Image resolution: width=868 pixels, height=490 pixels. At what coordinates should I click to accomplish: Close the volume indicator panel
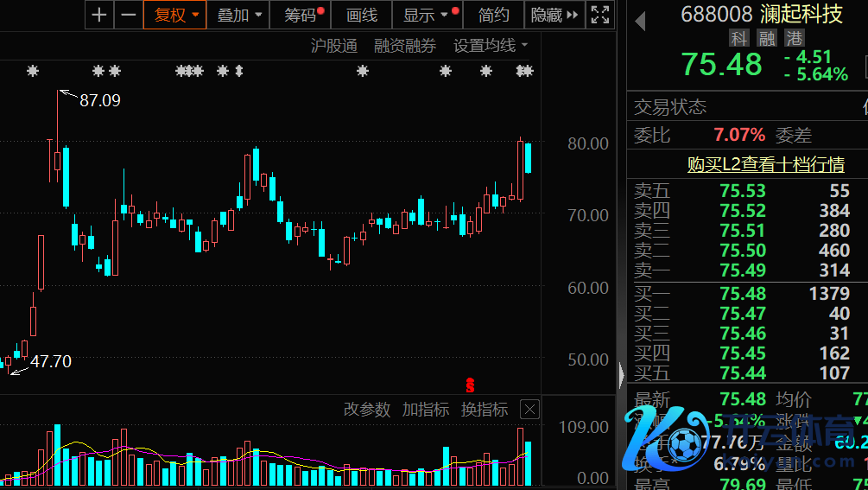tap(529, 410)
